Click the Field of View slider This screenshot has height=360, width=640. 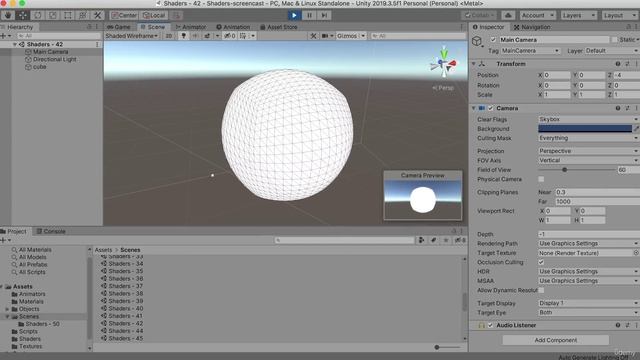(x=577, y=170)
